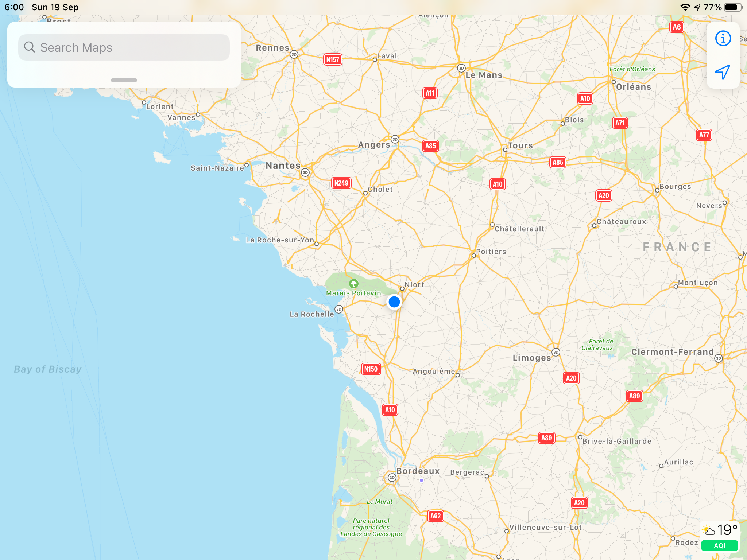Tap the Marais Poitevin park icon
The image size is (747, 560).
point(353,284)
